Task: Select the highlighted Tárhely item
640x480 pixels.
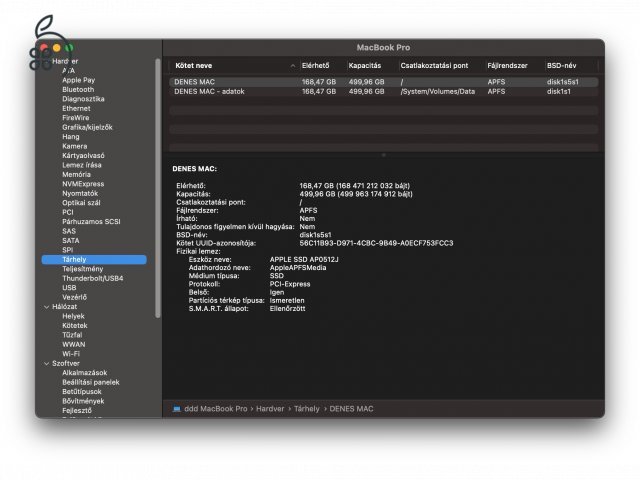Action: click(94, 259)
